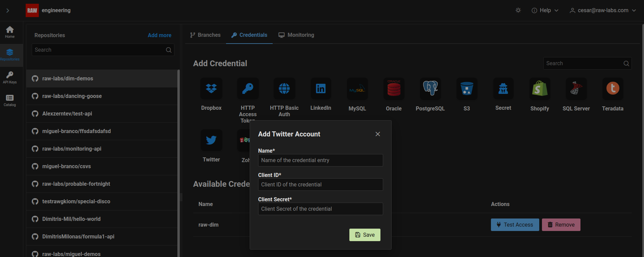Switch to the Monitoring tab
Viewport: 644px width, 257px height.
click(x=296, y=35)
